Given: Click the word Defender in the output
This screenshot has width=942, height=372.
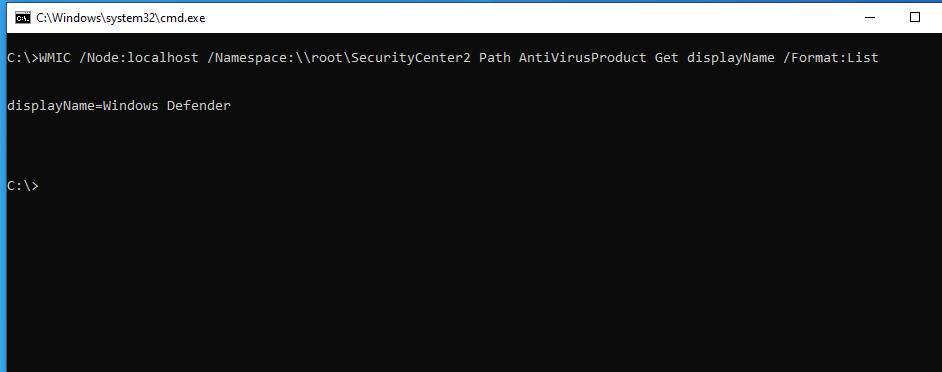Looking at the screenshot, I should pyautogui.click(x=199, y=106).
